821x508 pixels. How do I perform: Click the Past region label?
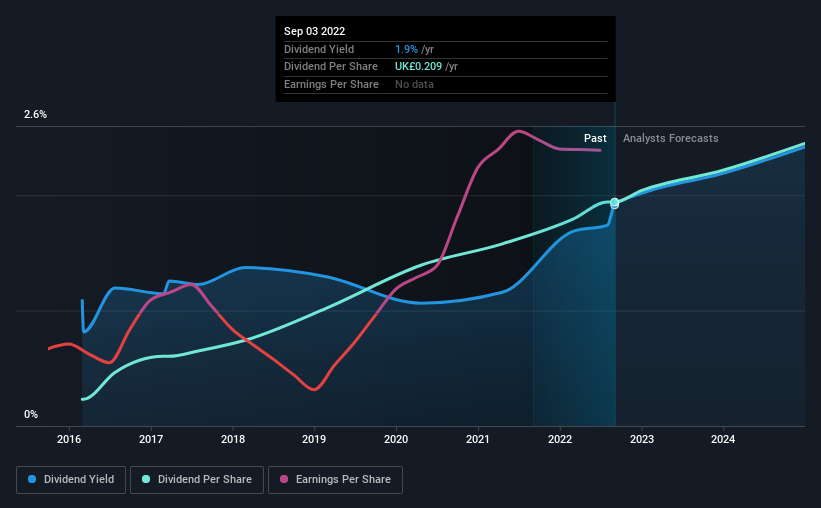click(595, 138)
